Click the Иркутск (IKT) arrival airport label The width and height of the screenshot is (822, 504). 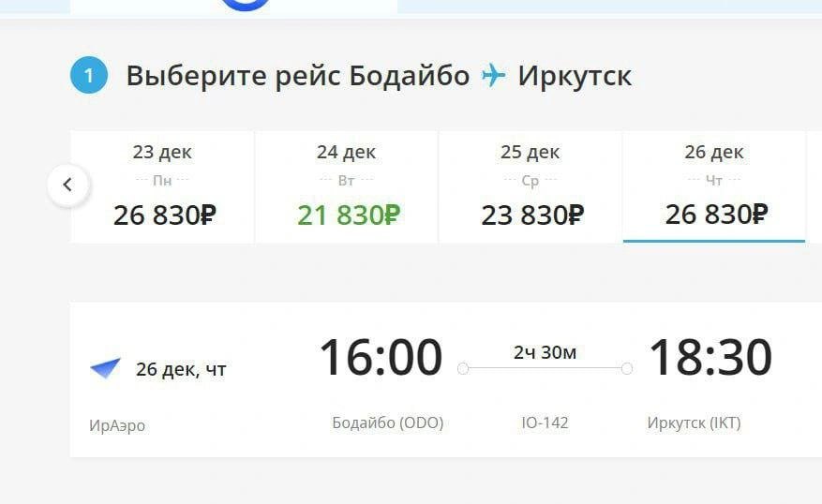tap(694, 422)
